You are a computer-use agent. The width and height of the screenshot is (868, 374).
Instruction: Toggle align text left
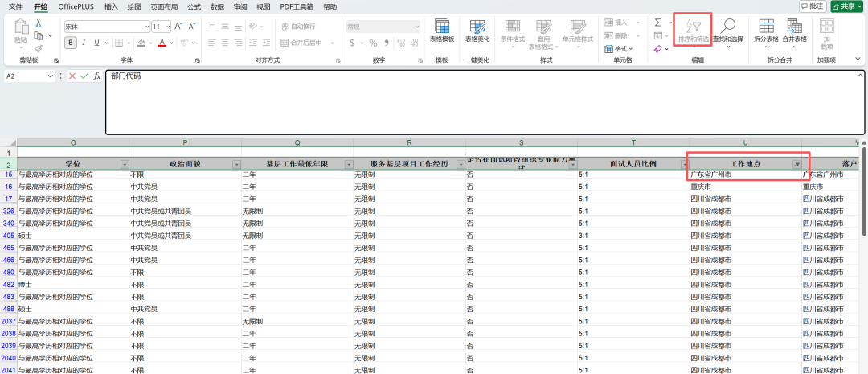212,43
